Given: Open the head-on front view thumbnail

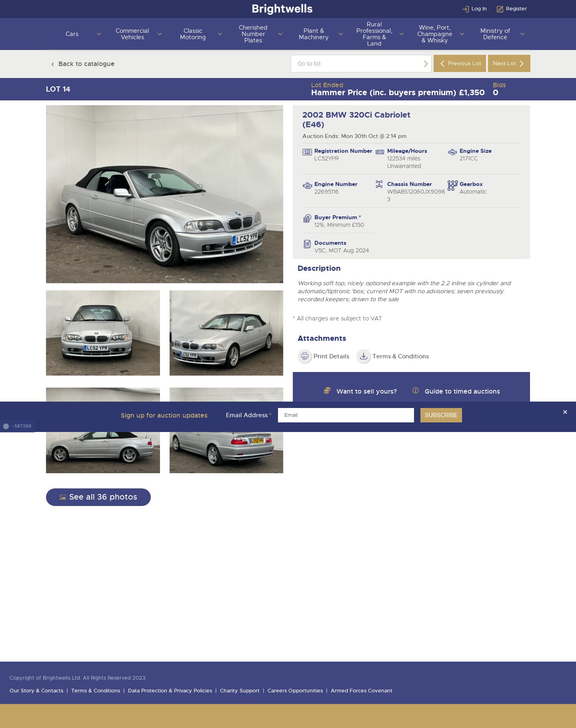Looking at the screenshot, I should click(103, 333).
